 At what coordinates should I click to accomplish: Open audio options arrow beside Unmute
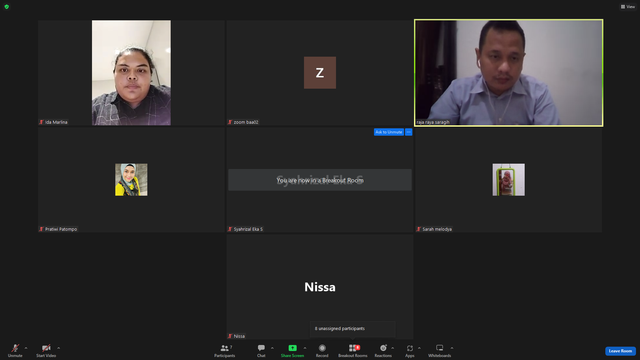26,348
